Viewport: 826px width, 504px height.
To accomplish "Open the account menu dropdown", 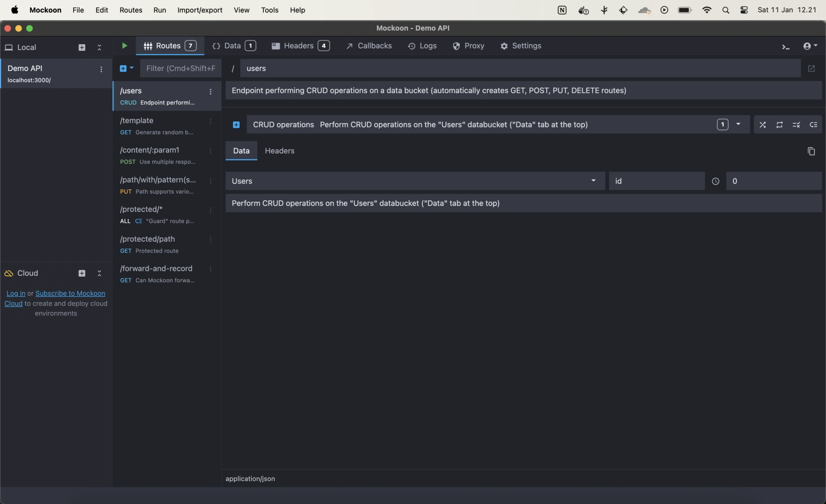I will pos(810,46).
